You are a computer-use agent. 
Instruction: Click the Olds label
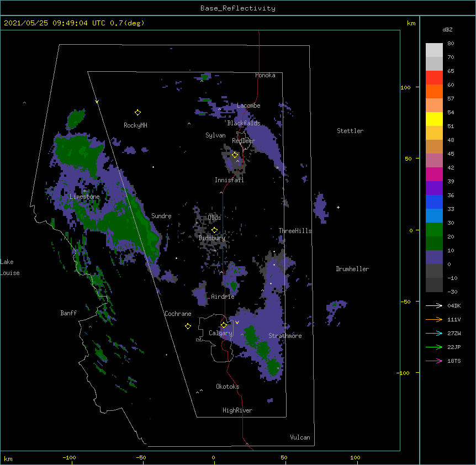tap(214, 218)
